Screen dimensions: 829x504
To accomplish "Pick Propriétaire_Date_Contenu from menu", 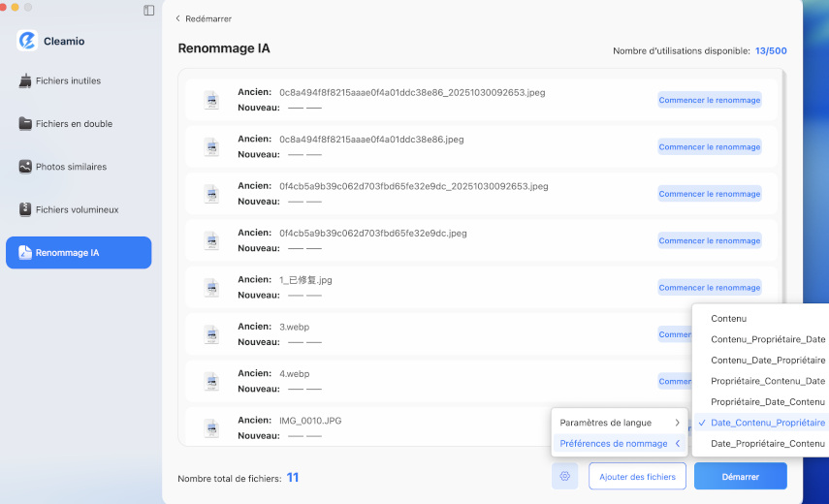I will tap(767, 401).
